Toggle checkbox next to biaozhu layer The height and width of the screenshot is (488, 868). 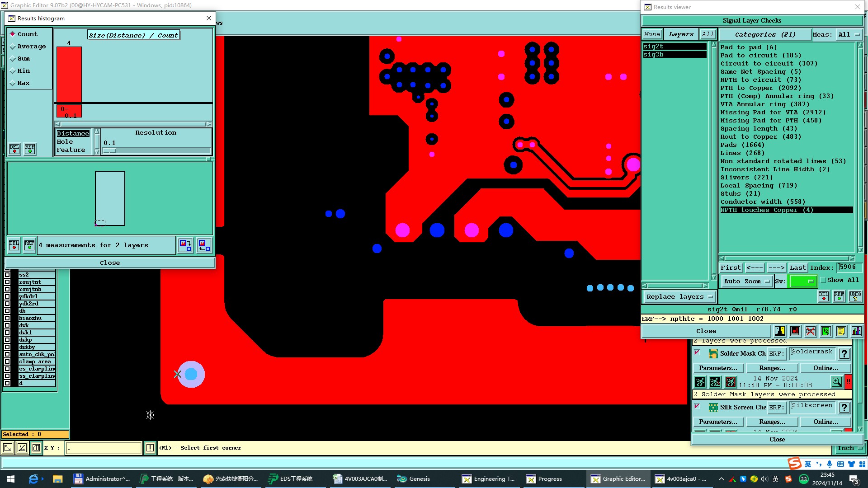click(7, 318)
